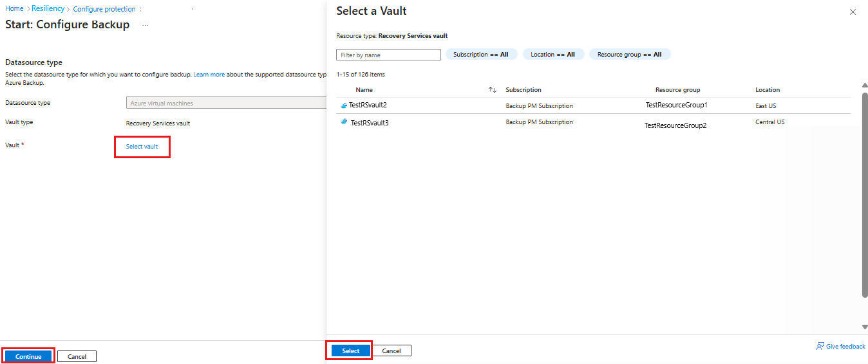This screenshot has height=364, width=868.
Task: Click the Give feedback icon
Action: (x=820, y=346)
